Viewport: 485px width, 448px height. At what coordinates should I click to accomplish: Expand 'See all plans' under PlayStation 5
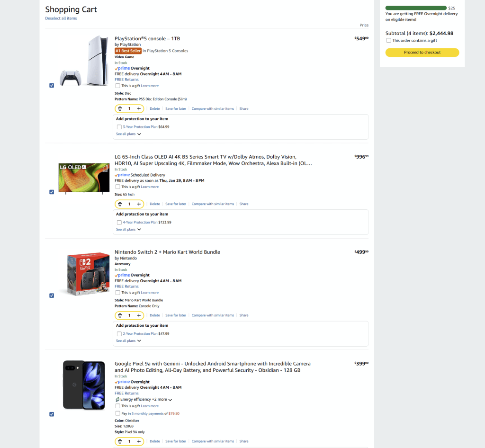point(128,134)
